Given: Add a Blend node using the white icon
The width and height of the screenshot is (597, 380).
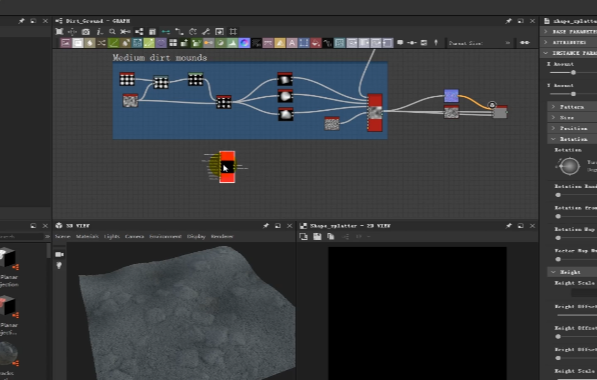Looking at the screenshot, I should click(x=78, y=43).
